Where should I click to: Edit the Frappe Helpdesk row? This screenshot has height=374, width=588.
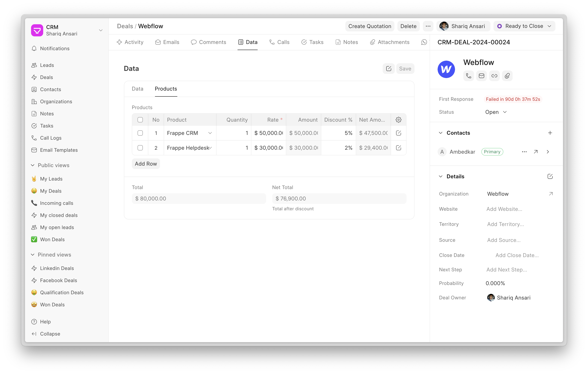tap(399, 148)
